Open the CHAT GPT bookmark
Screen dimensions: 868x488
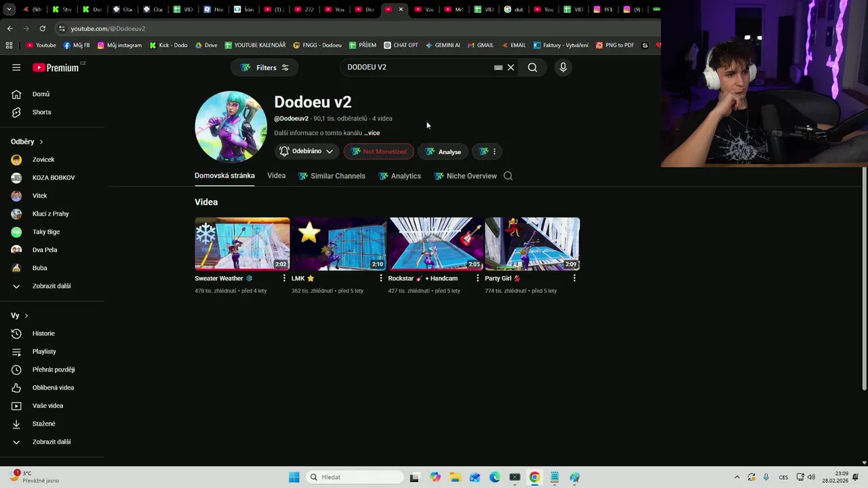[401, 45]
